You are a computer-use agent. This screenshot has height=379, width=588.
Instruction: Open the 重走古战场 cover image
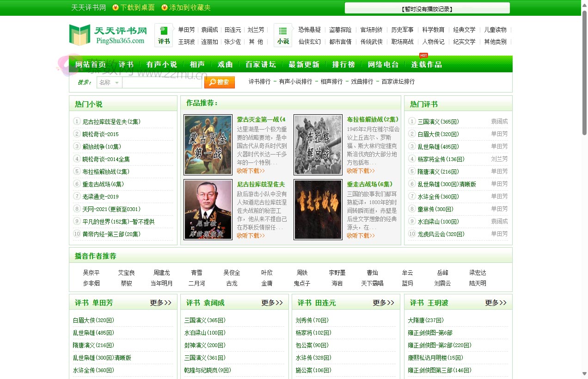point(318,210)
